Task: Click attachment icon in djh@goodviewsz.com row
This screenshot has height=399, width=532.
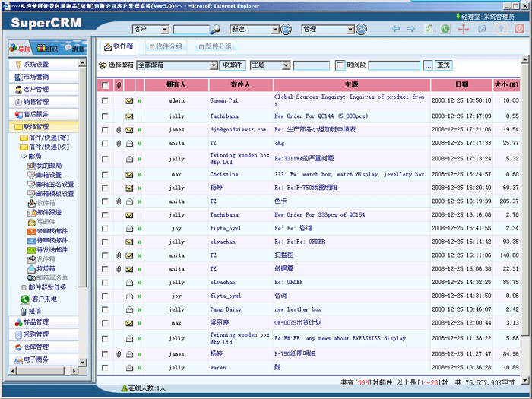Action: (x=119, y=130)
